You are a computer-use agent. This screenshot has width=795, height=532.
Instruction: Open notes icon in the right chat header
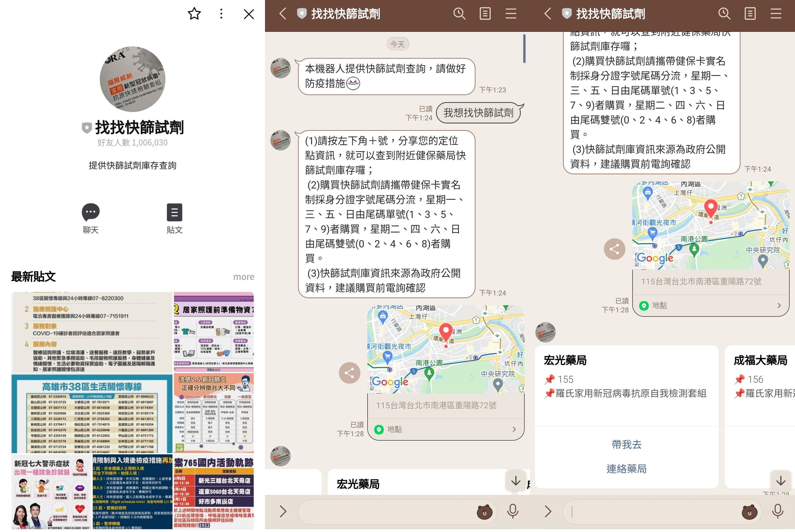pyautogui.click(x=750, y=14)
